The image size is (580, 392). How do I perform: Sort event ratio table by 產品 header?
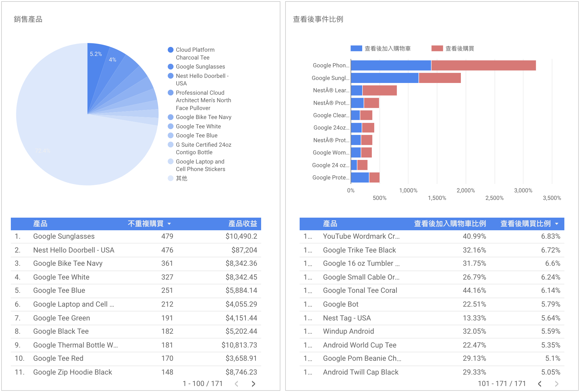coord(330,224)
